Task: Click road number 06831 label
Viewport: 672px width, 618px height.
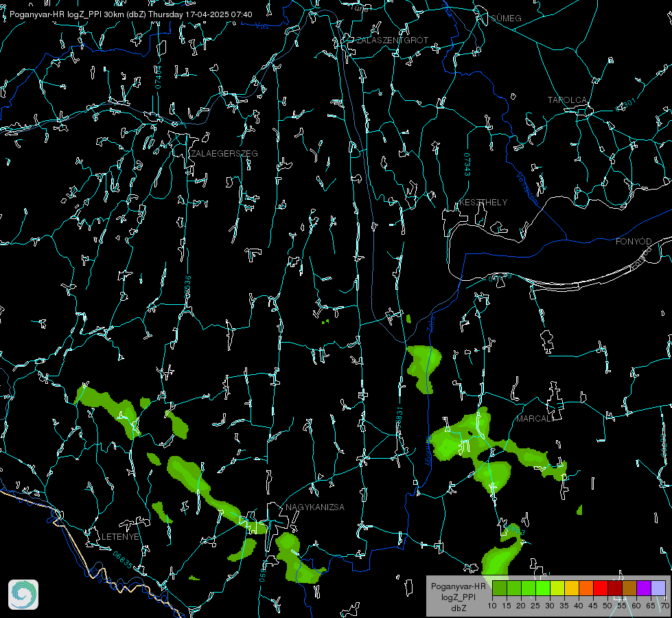Action: pyautogui.click(x=399, y=418)
